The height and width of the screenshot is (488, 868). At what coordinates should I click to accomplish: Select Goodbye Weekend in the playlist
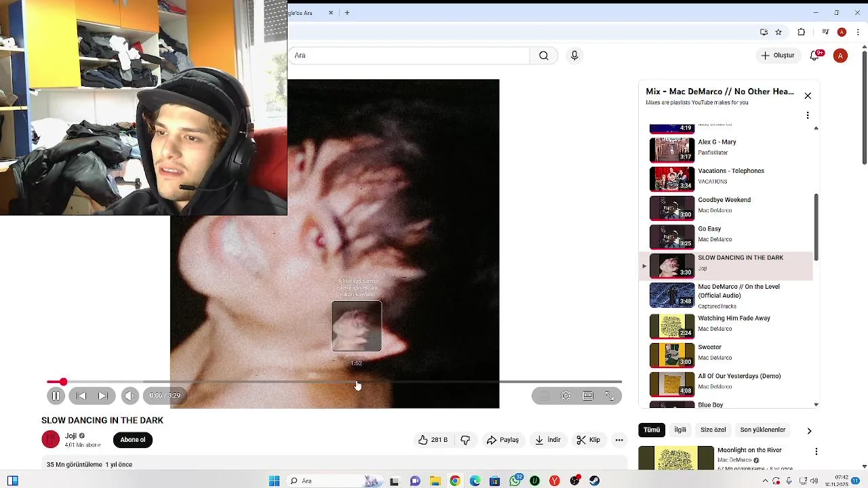click(726, 208)
